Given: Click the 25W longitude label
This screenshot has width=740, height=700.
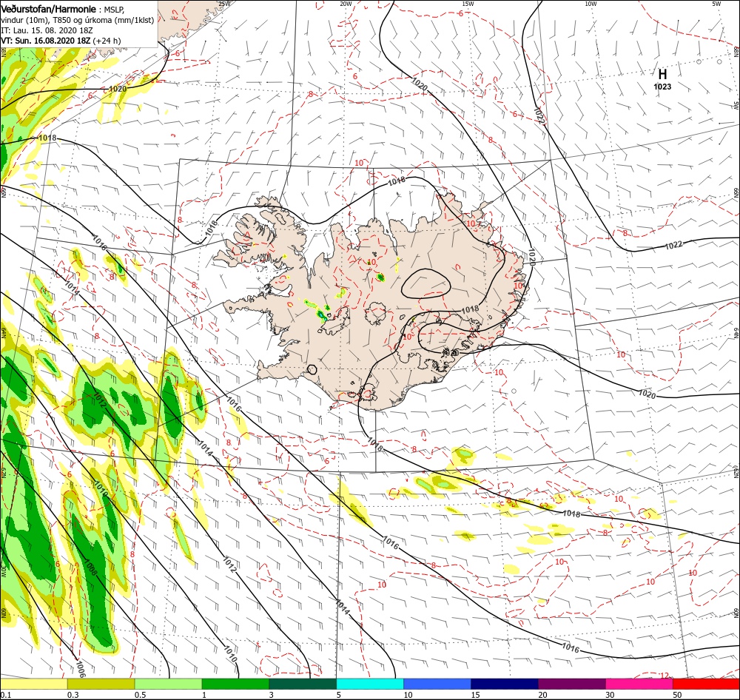Looking at the screenshot, I should [224, 4].
